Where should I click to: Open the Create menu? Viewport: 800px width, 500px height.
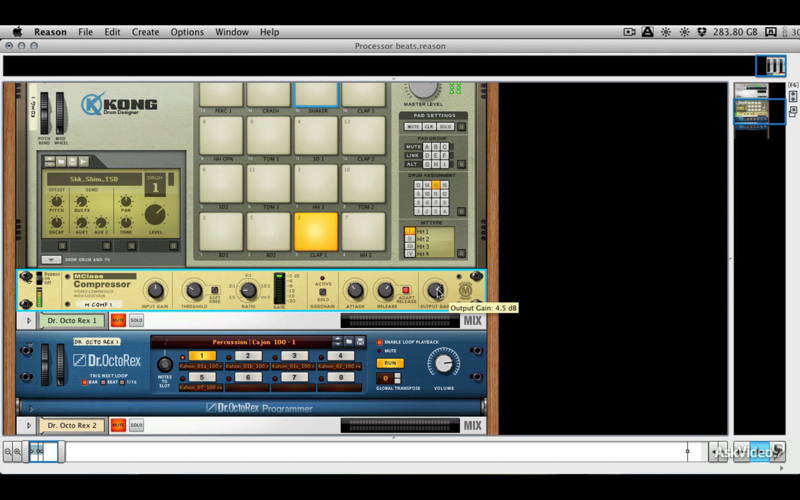click(145, 32)
